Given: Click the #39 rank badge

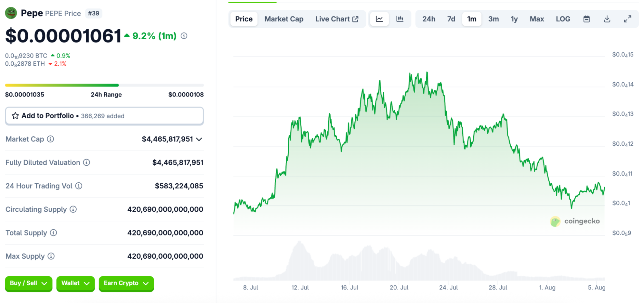Looking at the screenshot, I should [x=93, y=13].
